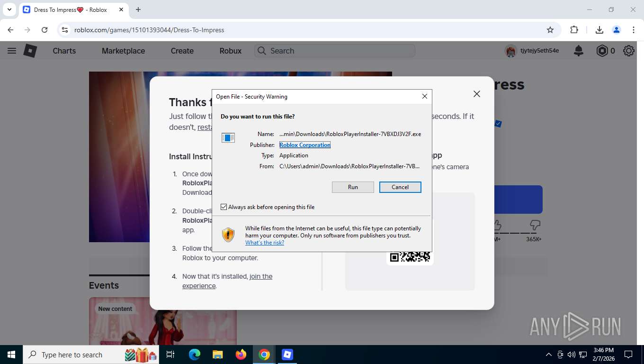The image size is (644, 364).
Task: Open Chrome three-dot menu
Action: click(x=634, y=30)
